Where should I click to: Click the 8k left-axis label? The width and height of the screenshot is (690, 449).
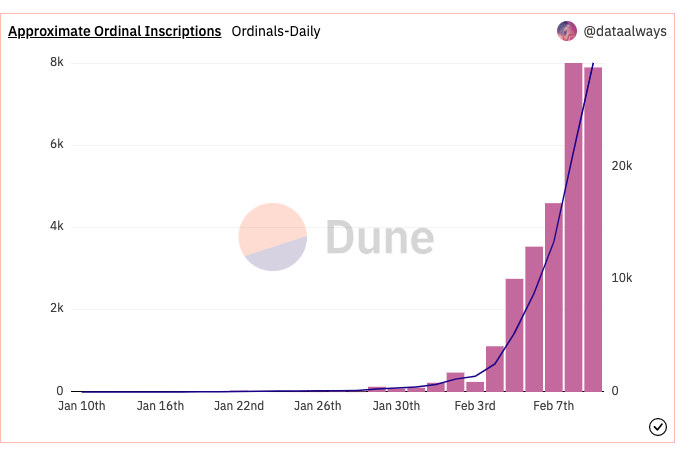pos(55,63)
